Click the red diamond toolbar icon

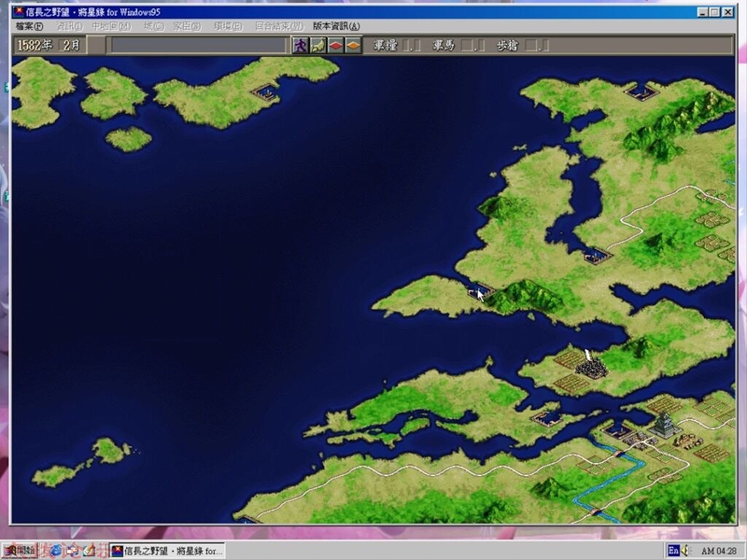click(336, 46)
